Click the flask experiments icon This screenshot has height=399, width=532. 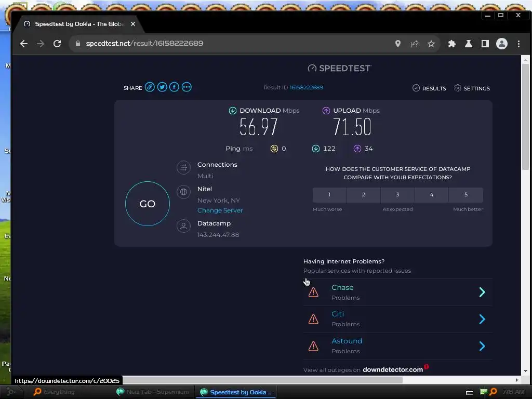(x=469, y=44)
